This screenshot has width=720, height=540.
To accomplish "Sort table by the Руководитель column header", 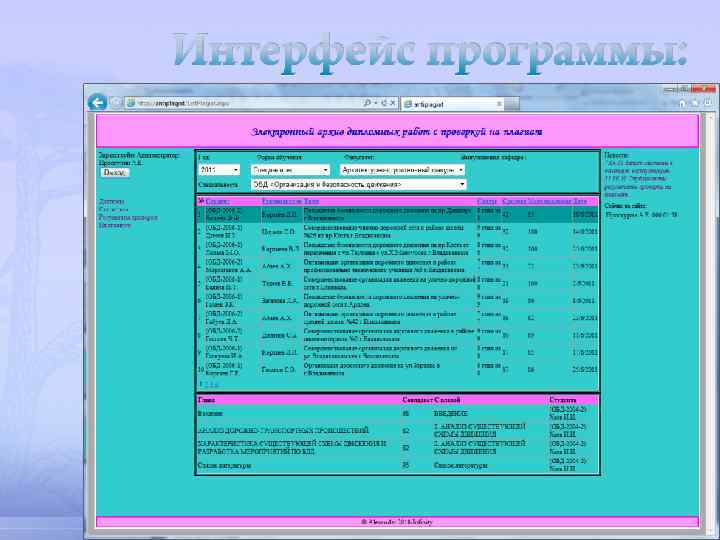I will (x=282, y=201).
